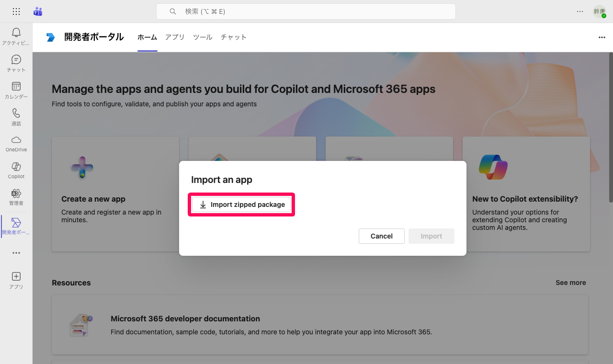Switch to the ツール tab

(203, 37)
